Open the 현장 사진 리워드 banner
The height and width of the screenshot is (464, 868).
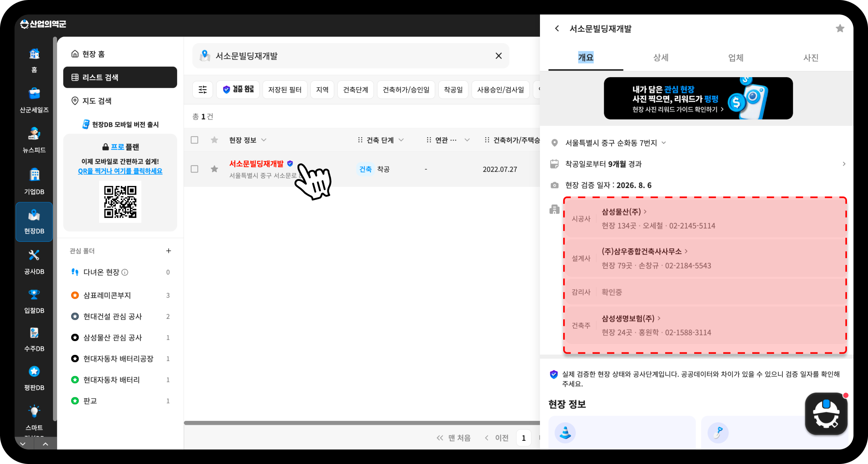click(x=698, y=98)
